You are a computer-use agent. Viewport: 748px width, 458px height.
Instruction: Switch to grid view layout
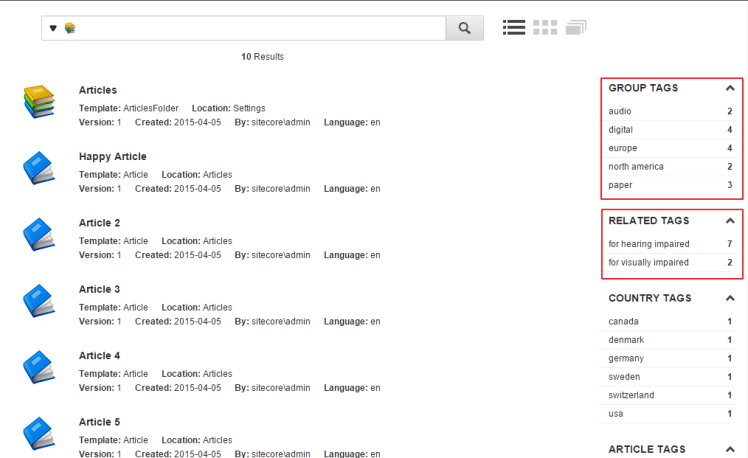tap(545, 28)
